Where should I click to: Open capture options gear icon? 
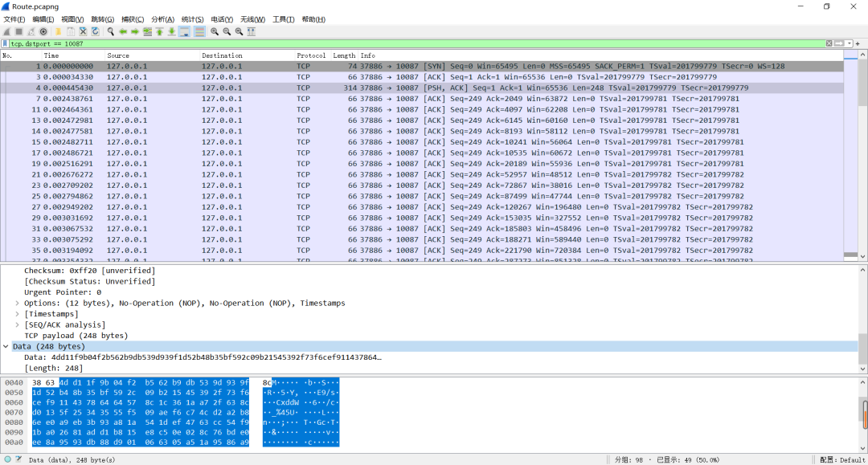click(x=43, y=31)
